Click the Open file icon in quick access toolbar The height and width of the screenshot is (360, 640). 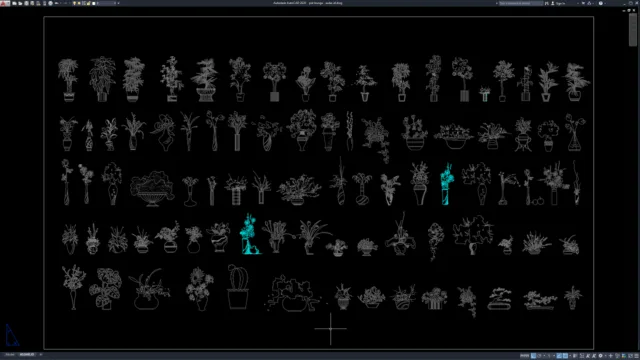coord(20,3)
